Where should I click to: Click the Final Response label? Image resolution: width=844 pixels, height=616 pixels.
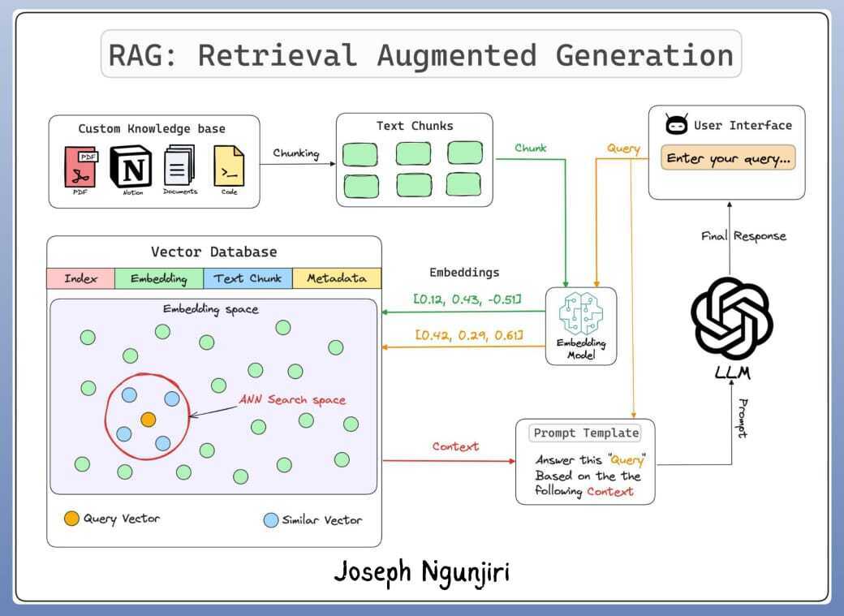coord(743,236)
